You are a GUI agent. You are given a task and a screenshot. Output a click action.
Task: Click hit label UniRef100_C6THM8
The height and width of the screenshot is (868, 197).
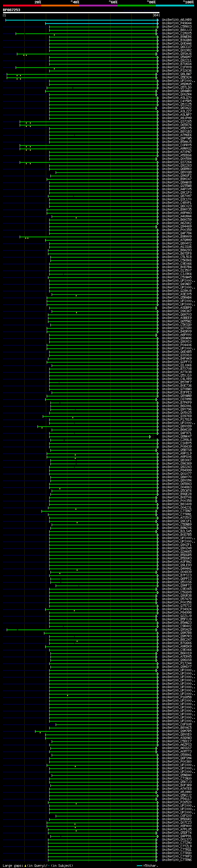point(177,399)
